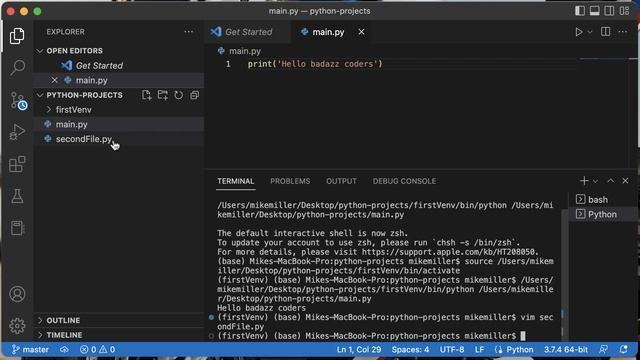Place cursor in print code line
Viewport: 640px width, 360px height.
point(315,64)
